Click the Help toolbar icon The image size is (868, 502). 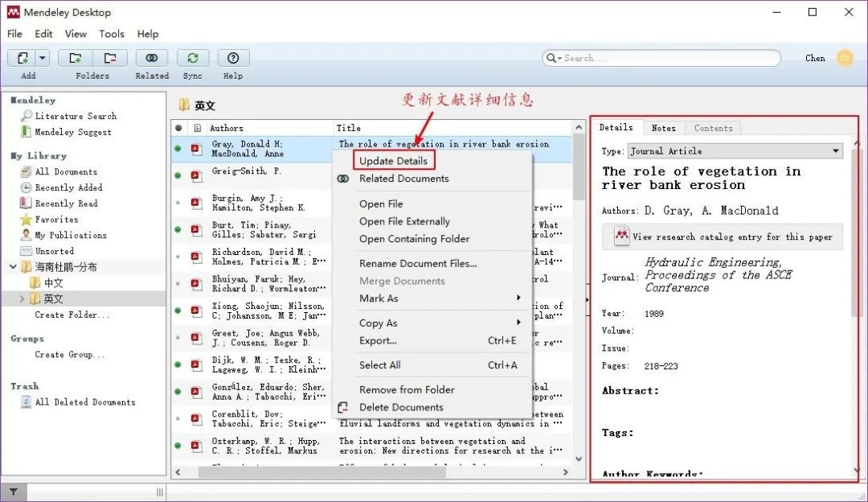tap(233, 58)
